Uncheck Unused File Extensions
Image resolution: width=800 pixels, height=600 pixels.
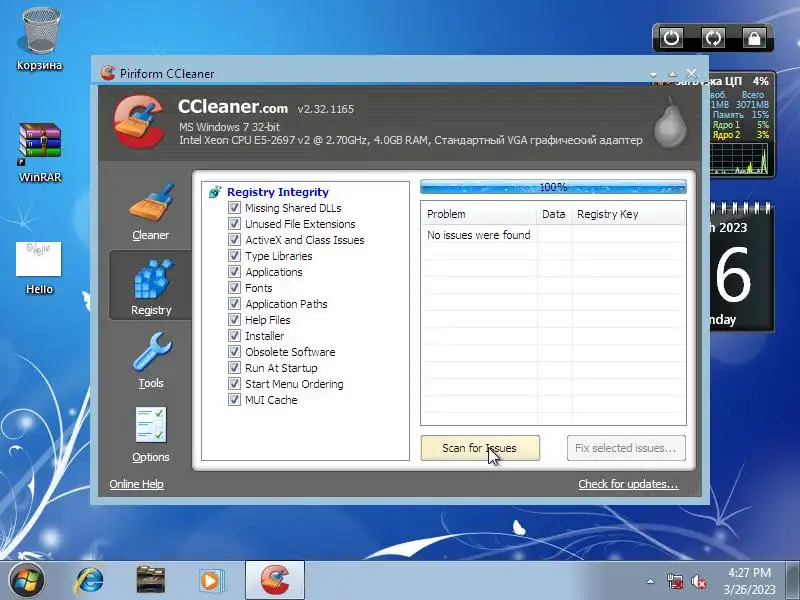coord(234,223)
